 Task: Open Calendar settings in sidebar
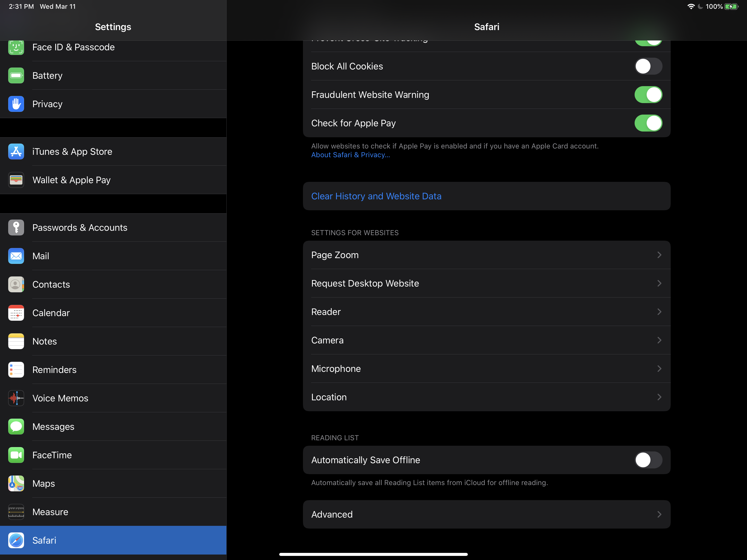[x=113, y=313]
